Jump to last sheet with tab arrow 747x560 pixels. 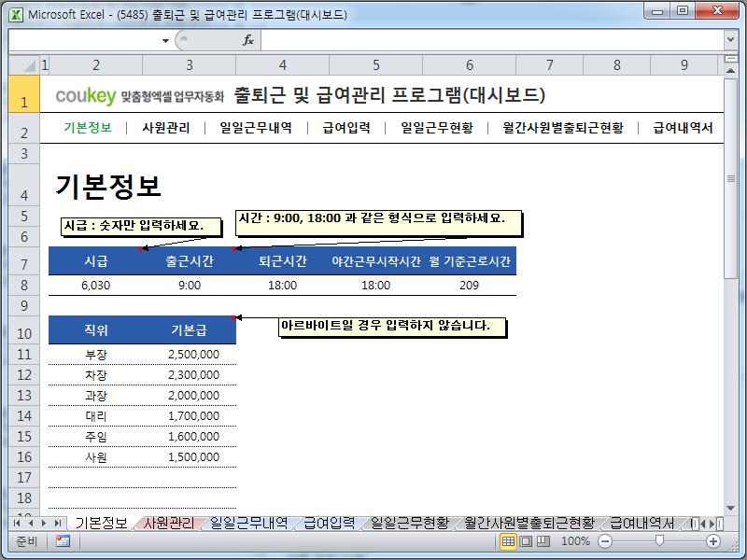click(x=57, y=524)
